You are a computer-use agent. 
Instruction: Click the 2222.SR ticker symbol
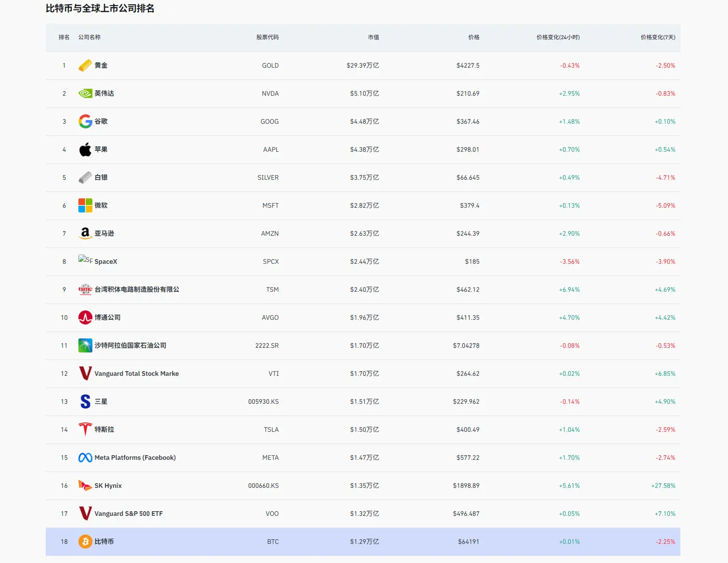267,345
